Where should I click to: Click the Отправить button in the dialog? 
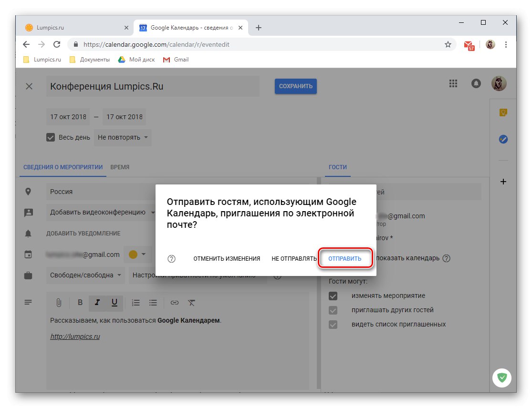tap(345, 258)
